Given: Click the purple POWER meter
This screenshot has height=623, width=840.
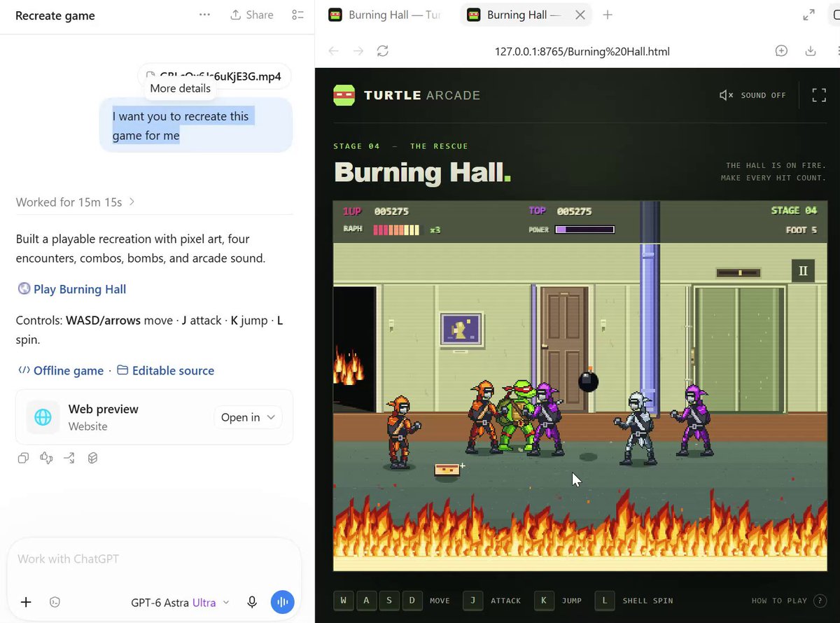Looking at the screenshot, I should (x=585, y=230).
